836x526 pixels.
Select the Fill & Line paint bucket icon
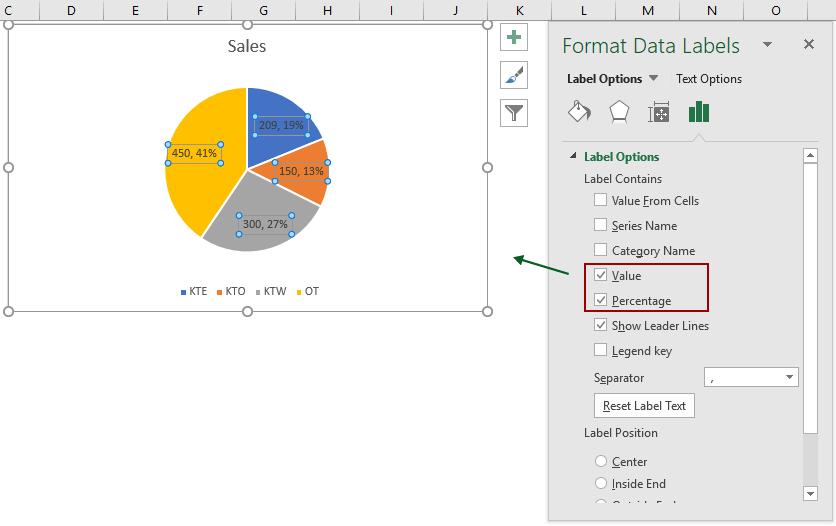point(578,111)
